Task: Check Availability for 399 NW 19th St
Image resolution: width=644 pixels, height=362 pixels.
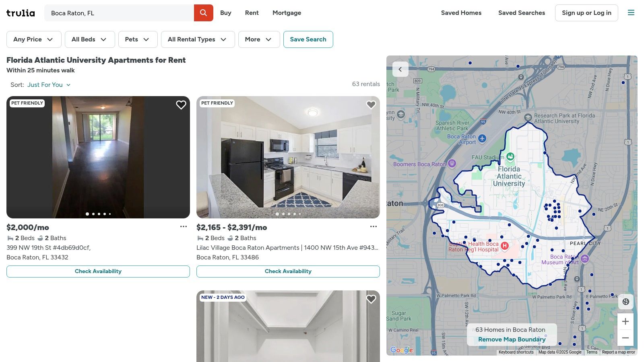Action: [98, 271]
